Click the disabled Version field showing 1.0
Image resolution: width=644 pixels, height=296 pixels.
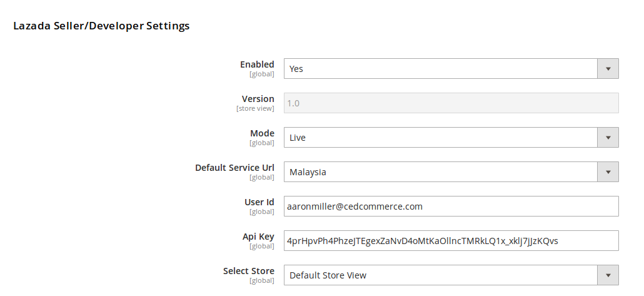451,103
